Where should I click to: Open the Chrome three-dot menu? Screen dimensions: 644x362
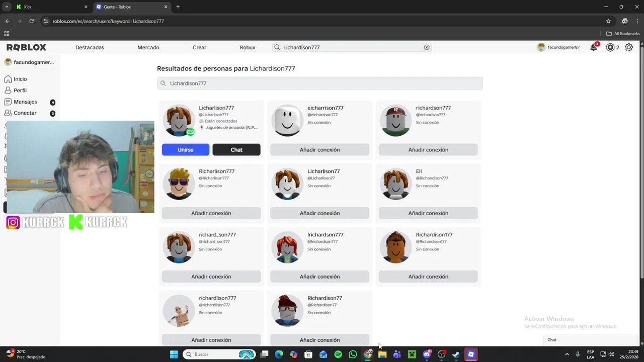coord(636,21)
